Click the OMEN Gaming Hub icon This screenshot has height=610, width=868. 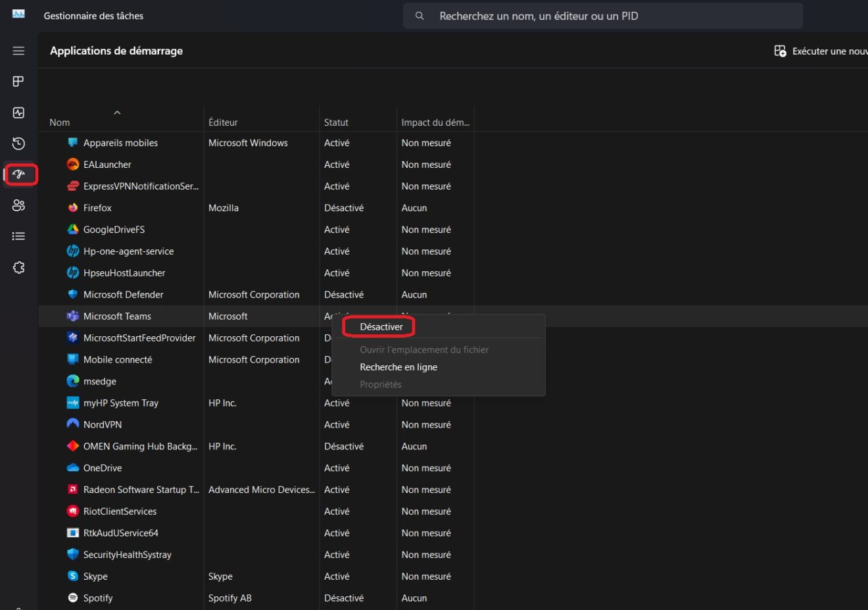tap(73, 446)
